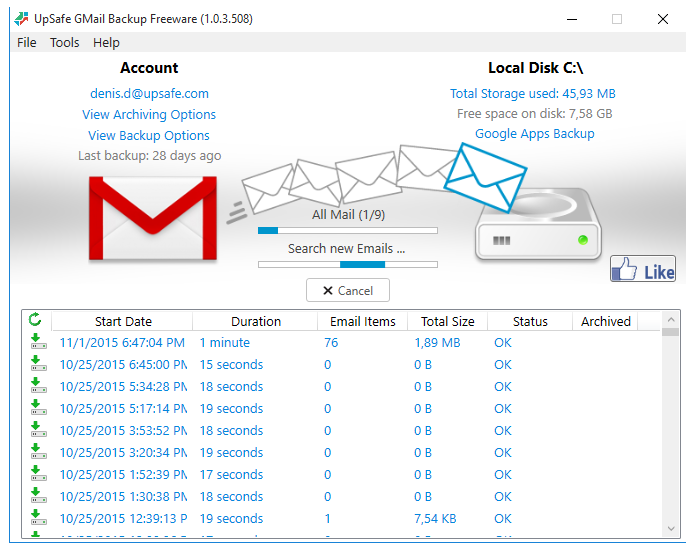This screenshot has width=690, height=546.
Task: Select the 10/25/2015 6:45:00 entry date
Action: [x=123, y=364]
